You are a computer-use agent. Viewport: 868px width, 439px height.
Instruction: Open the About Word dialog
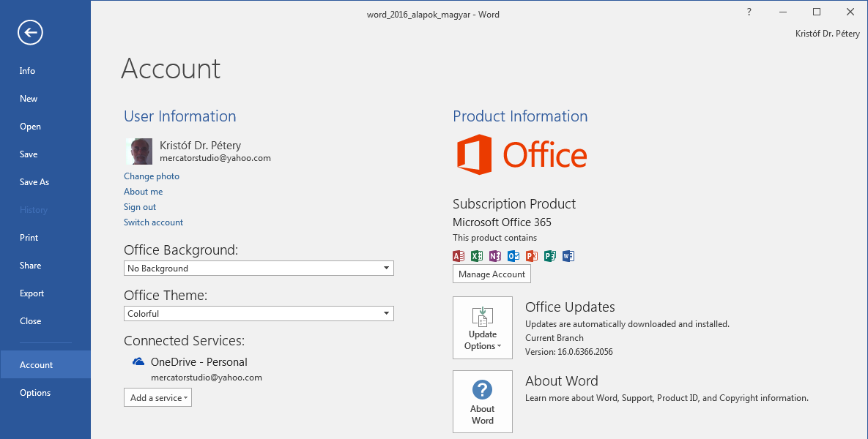click(483, 402)
